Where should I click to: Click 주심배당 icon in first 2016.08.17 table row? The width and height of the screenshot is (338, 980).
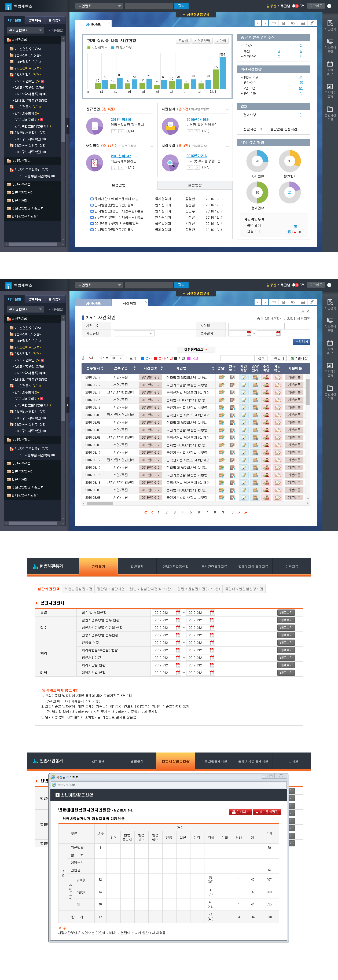(x=266, y=377)
